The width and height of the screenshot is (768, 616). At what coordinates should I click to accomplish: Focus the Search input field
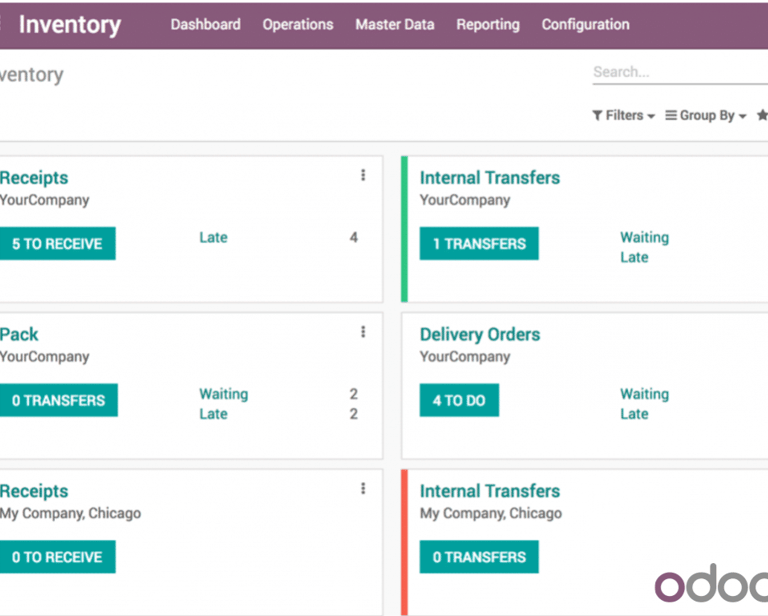pos(680,72)
